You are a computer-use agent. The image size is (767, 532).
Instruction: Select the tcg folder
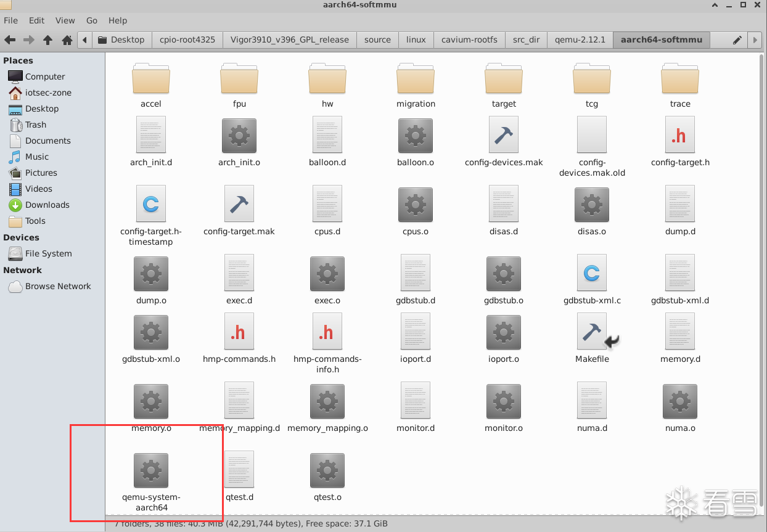[592, 85]
